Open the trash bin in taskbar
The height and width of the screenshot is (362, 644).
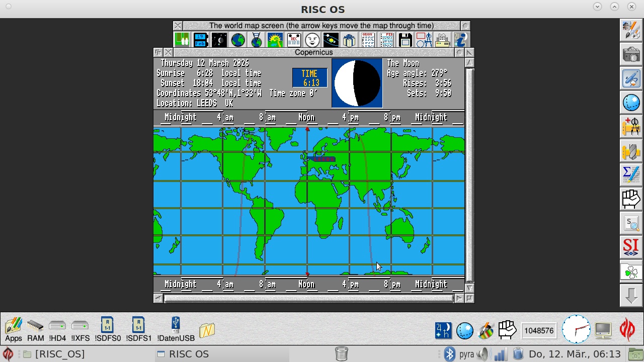pyautogui.click(x=341, y=354)
